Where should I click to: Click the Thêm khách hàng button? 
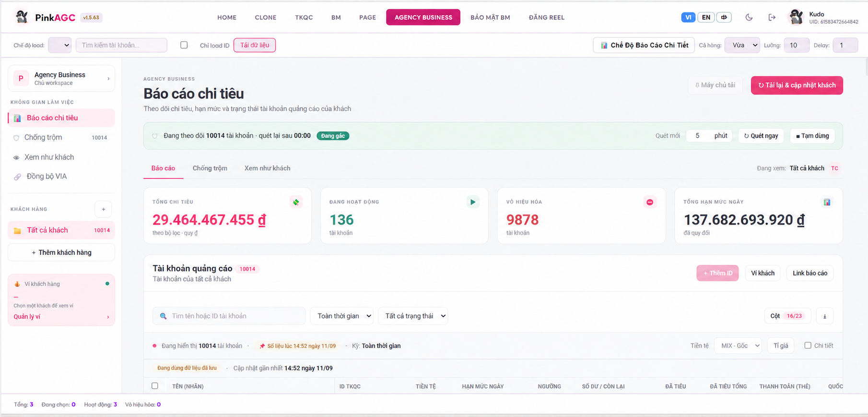[61, 252]
